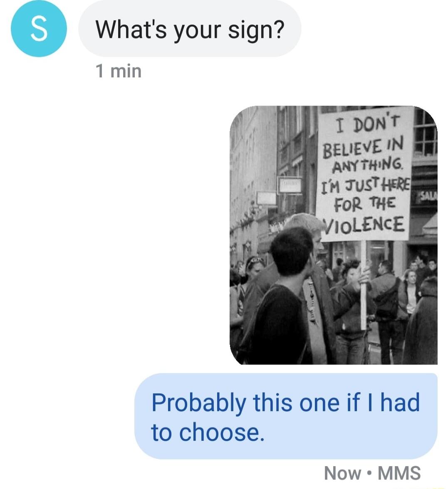Screen dimensions: 448x489
Task: Click the "SALA" storefront sign in photo
Action: (x=428, y=196)
